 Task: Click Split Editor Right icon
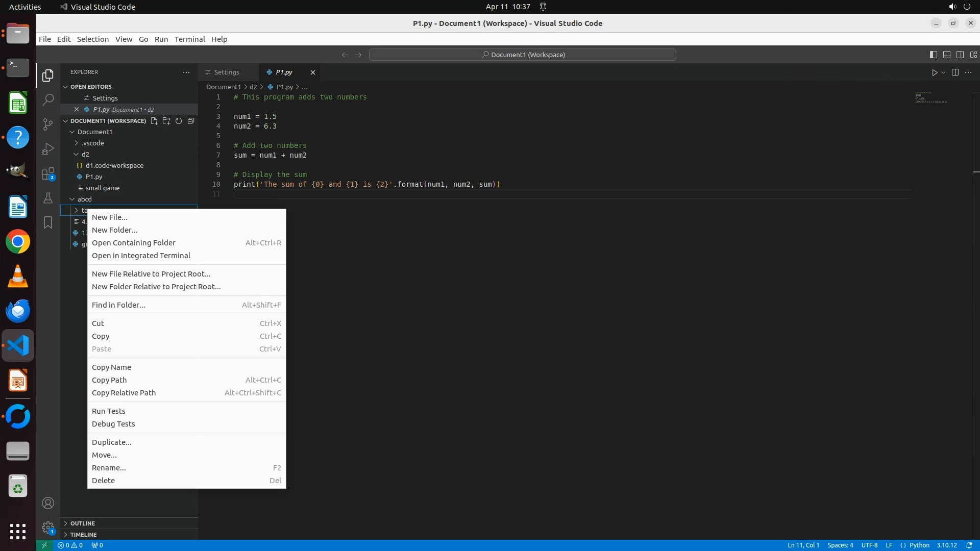pyautogui.click(x=955, y=72)
